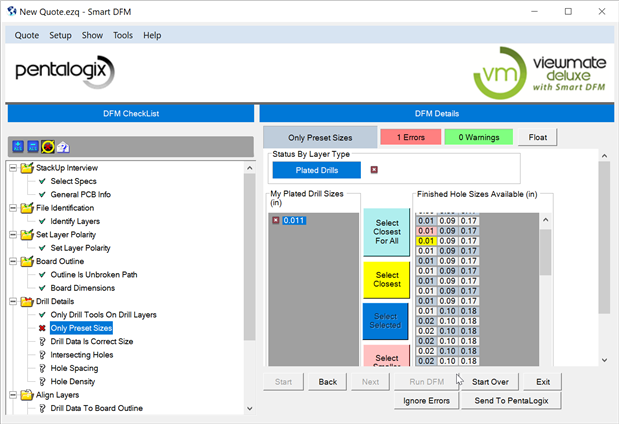Collapse the File Identification tree node
Image resolution: width=619 pixels, height=424 pixels.
pos(13,208)
